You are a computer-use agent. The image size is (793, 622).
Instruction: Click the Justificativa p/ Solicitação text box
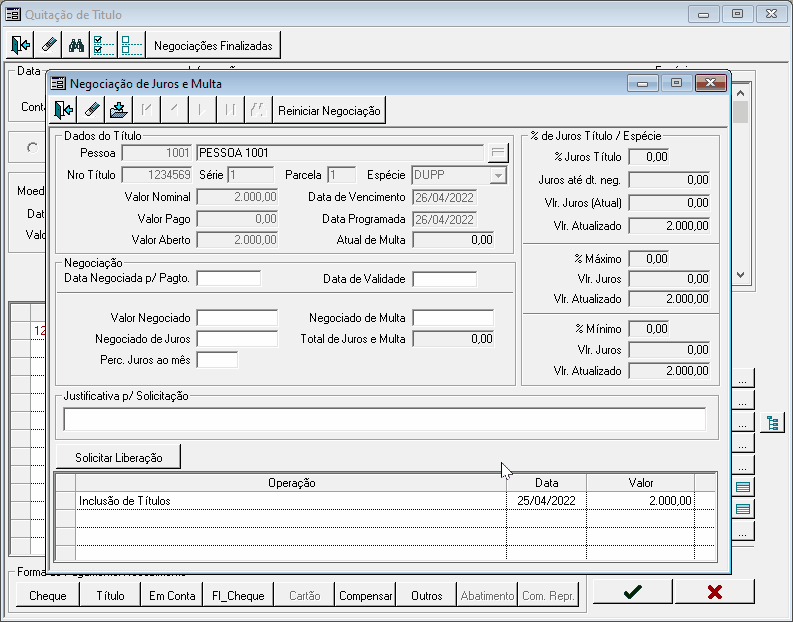[x=384, y=420]
